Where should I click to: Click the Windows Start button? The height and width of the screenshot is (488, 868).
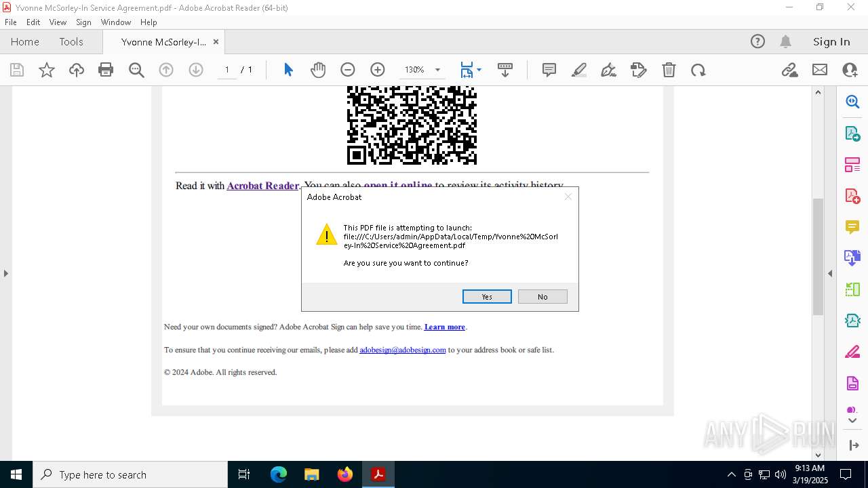point(16,474)
